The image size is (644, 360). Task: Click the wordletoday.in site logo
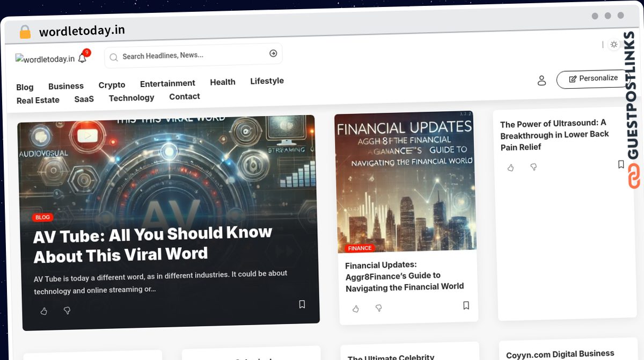[45, 59]
